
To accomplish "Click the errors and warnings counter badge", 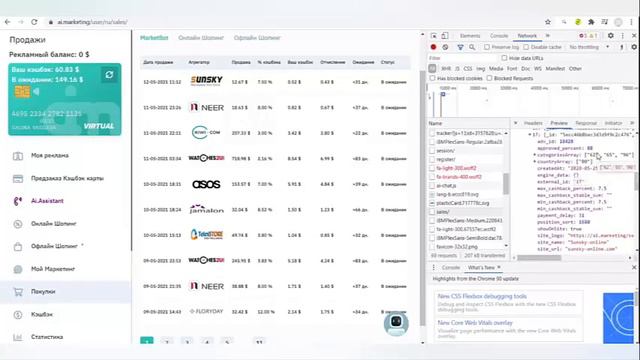I will point(588,36).
